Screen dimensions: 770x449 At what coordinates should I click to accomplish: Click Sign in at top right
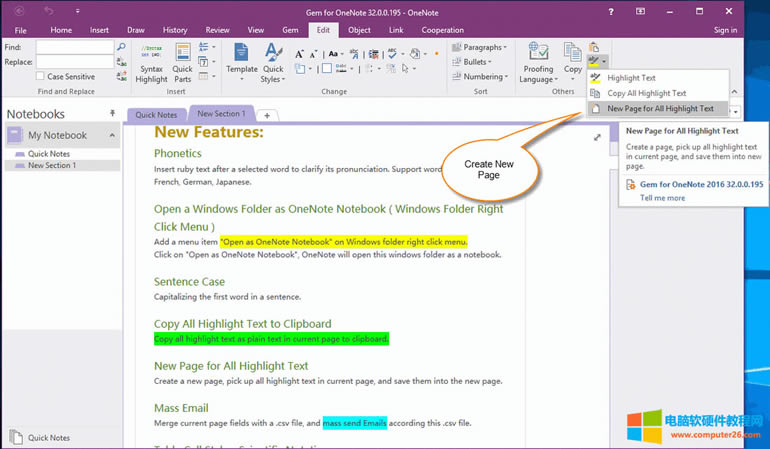coord(725,30)
